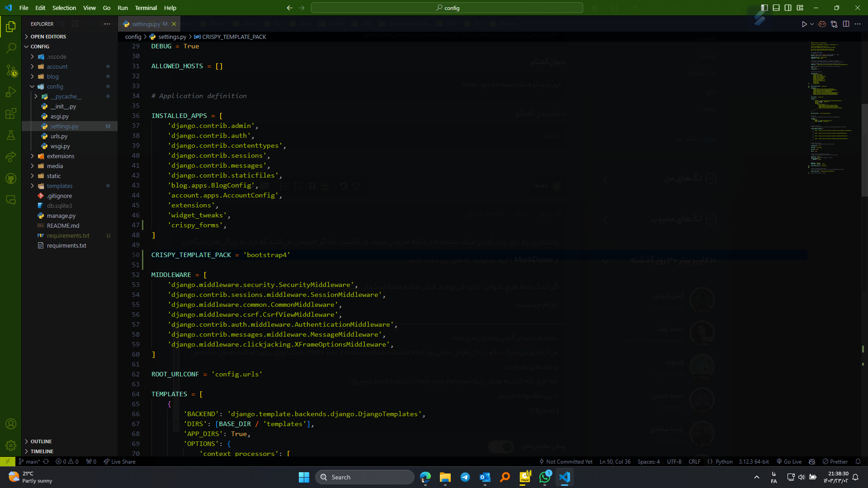Select Python interpreter 3.12.3 64-bit
The width and height of the screenshot is (868, 488).
point(754,461)
